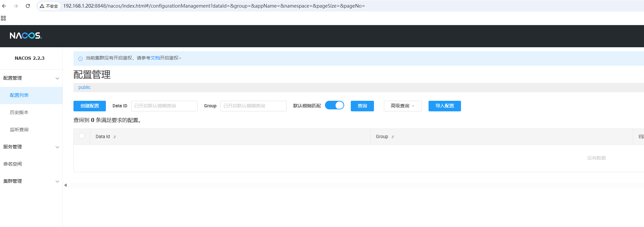Click the Data Id column sort icon
Image resolution: width=644 pixels, height=227 pixels.
[115, 137]
